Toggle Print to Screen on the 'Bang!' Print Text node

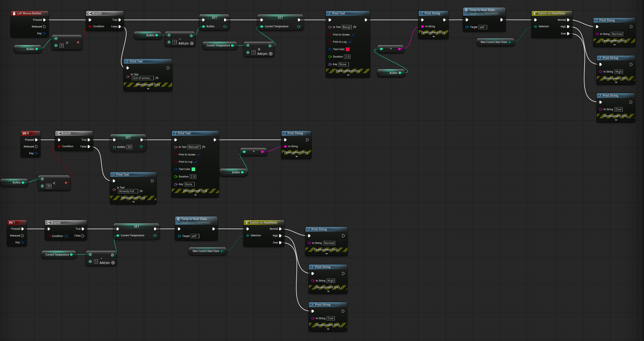coord(353,35)
